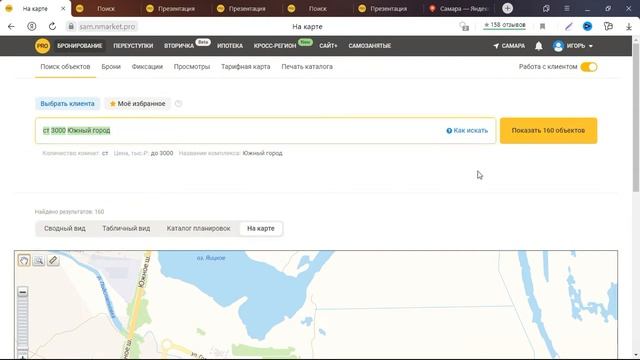Click the site padlock icon
The width and height of the screenshot is (640, 360).
tap(71, 27)
